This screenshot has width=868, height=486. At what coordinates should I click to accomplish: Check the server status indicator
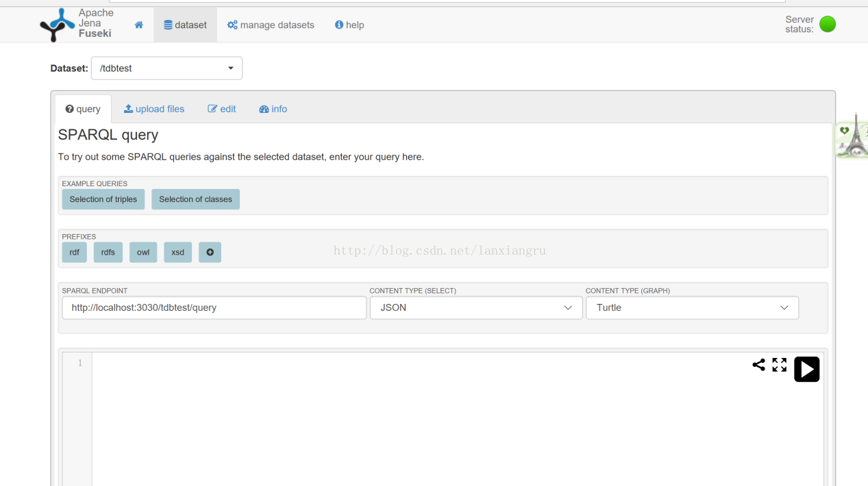coord(827,23)
